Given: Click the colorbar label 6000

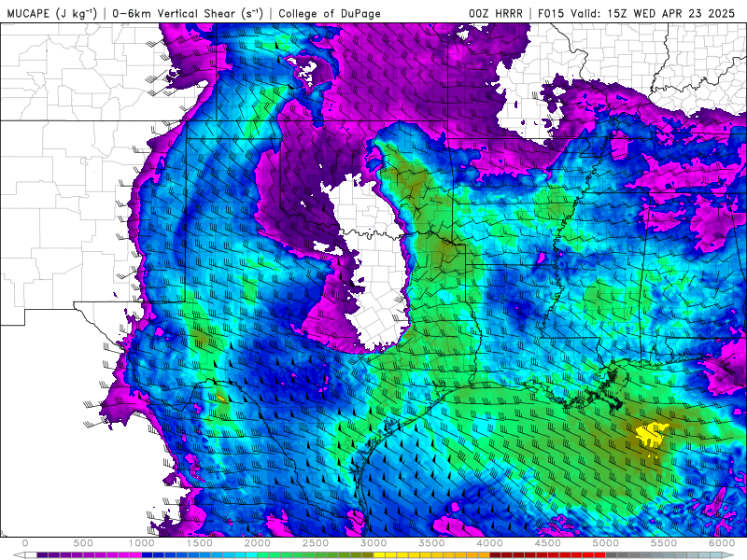Looking at the screenshot, I should (x=722, y=543).
